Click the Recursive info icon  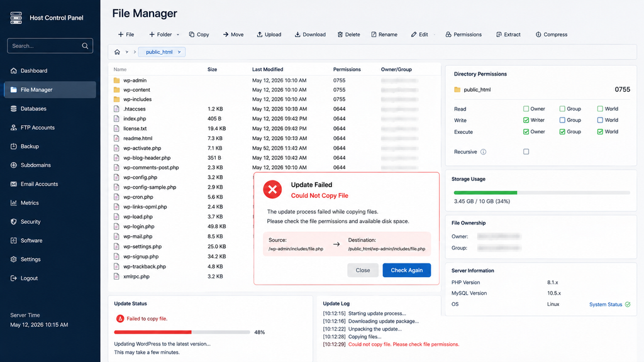pos(484,152)
